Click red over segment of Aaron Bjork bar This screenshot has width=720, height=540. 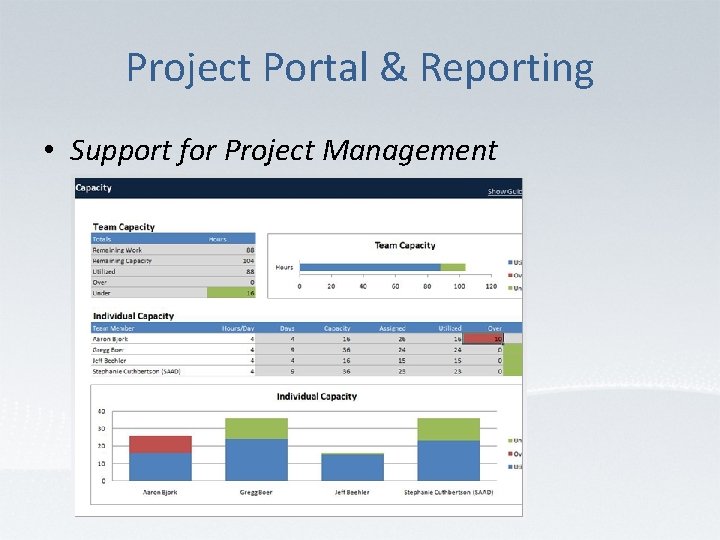160,444
